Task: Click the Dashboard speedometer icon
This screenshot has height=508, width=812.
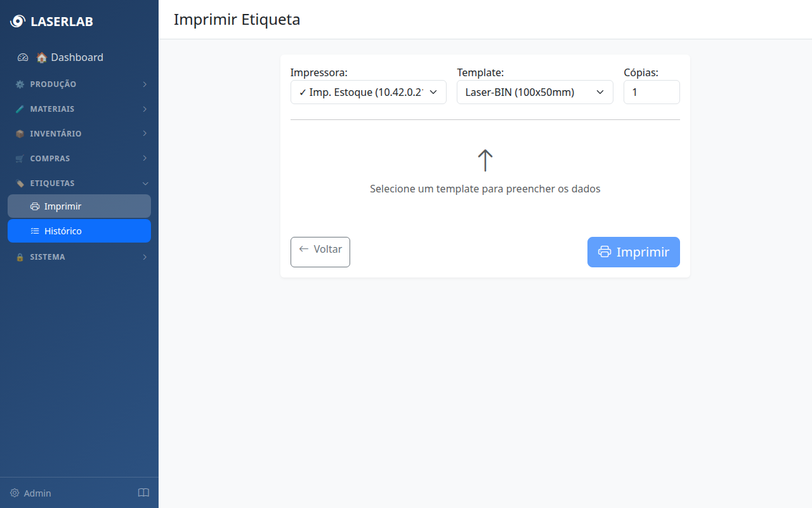Action: tap(23, 57)
